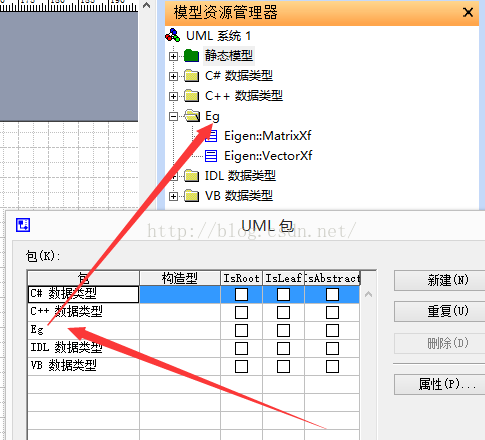Click the Eigen::VectorXf class icon
This screenshot has height=440, width=485.
[x=211, y=156]
